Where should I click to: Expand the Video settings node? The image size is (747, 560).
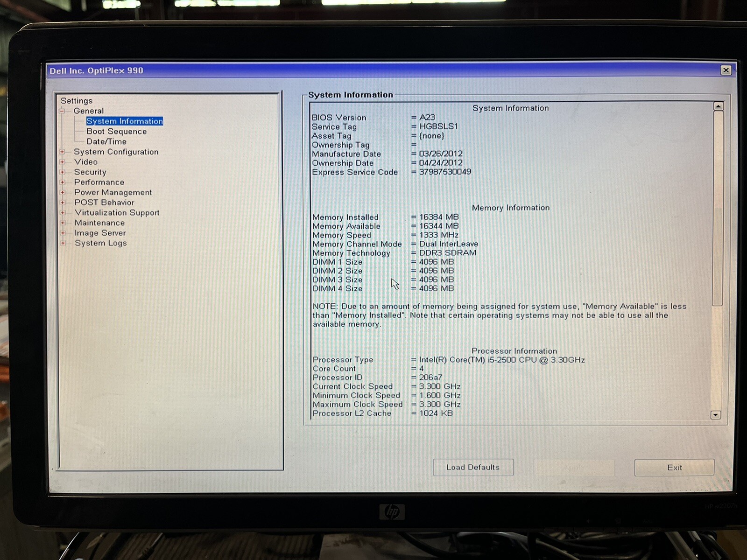62,162
